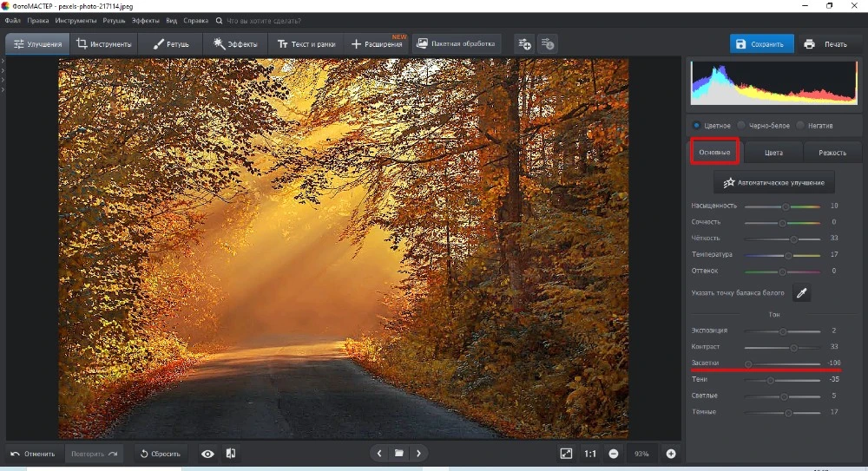This screenshot has height=471, width=868.
Task: Switch to the Резкость tab
Action: (832, 153)
